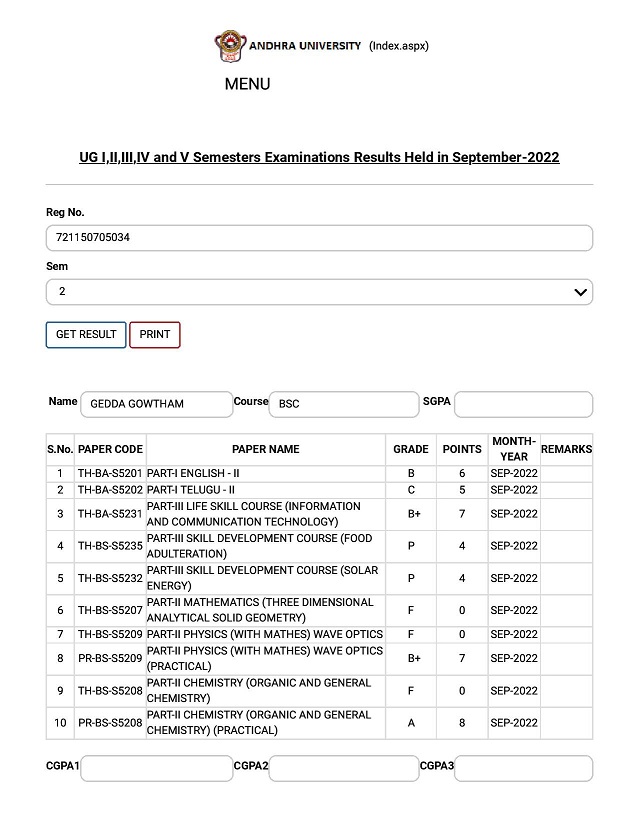Click grade A in row 10
This screenshot has height=825, width=638.
coord(411,723)
